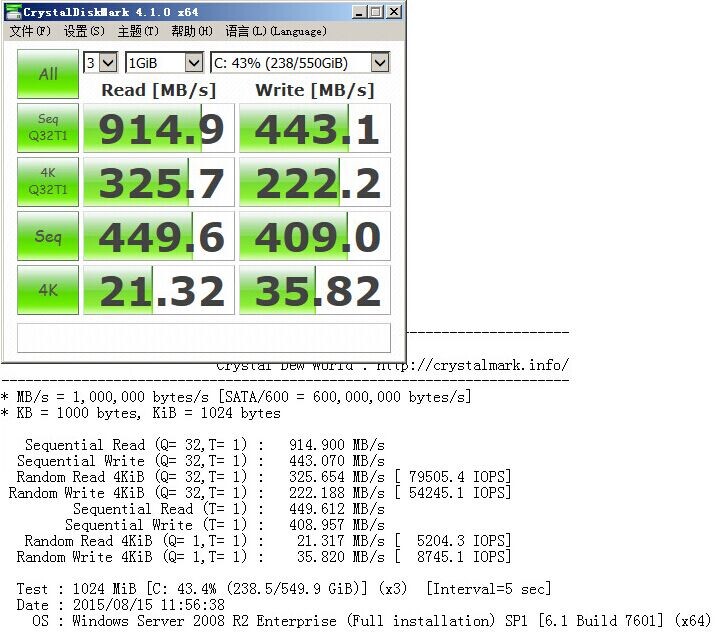Click the Sequential Write 443.070 MB/s line
Image resolution: width=721 pixels, height=640 pixels.
click(200, 461)
